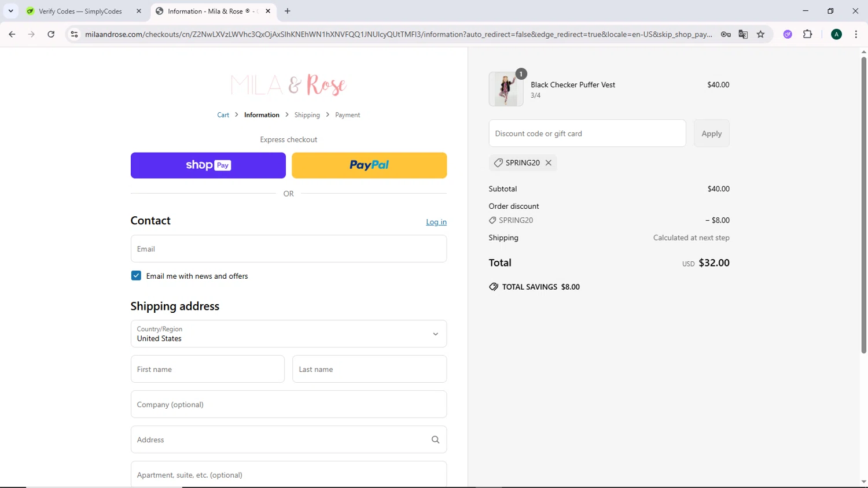Pay with Shop Pay express button

(208, 165)
